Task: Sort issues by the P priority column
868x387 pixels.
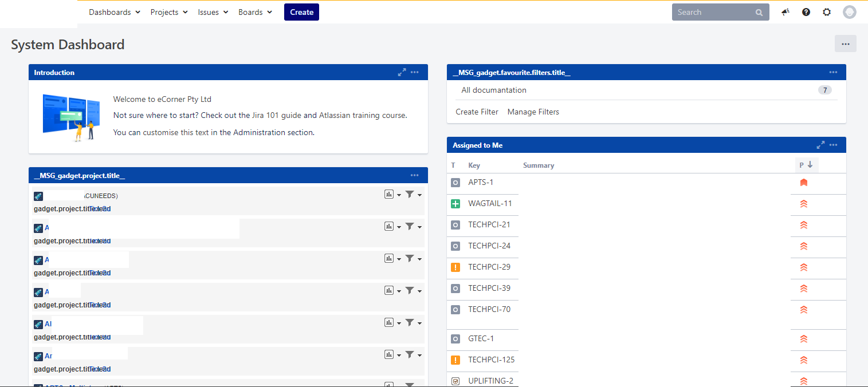Action: tap(806, 165)
